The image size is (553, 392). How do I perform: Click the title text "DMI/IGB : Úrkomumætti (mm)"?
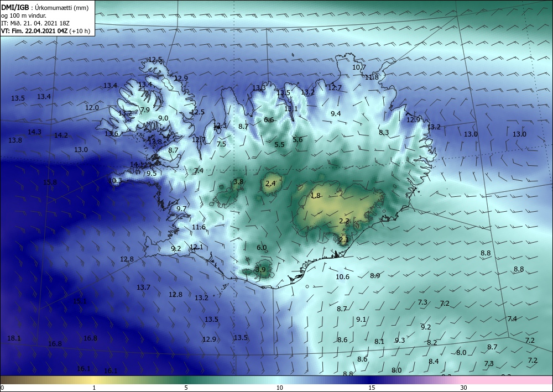pyautogui.click(x=45, y=8)
